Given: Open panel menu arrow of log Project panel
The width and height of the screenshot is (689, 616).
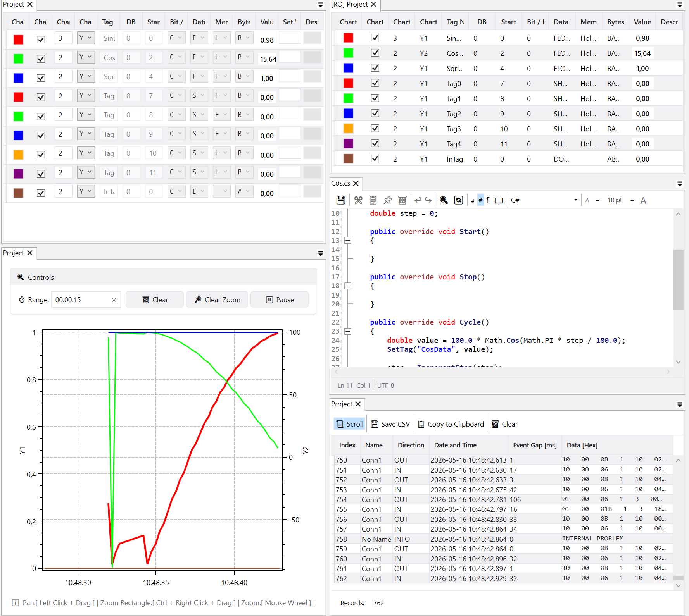Looking at the screenshot, I should pos(680,404).
